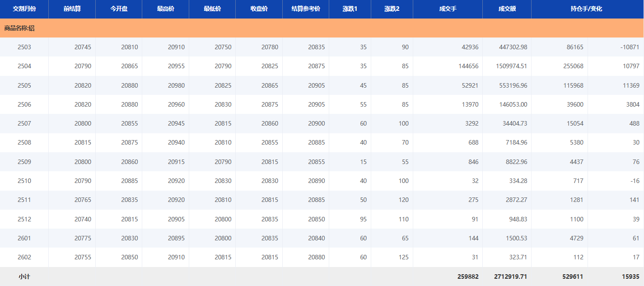Click the 成交额 column header
Screen dimensions: 644x286
coord(507,9)
